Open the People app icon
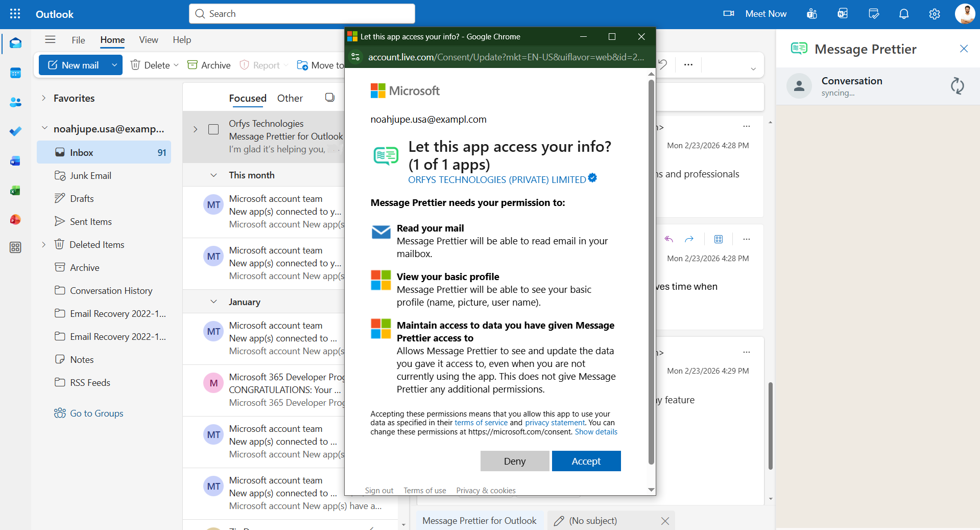980x530 pixels. click(15, 102)
